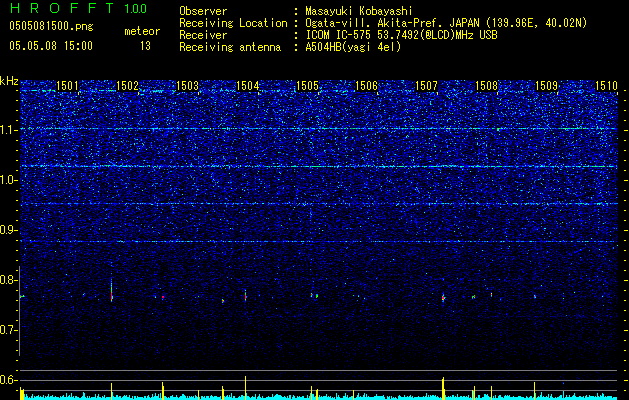Click the 1509 time marker
The width and height of the screenshot is (629, 400).
tap(546, 86)
